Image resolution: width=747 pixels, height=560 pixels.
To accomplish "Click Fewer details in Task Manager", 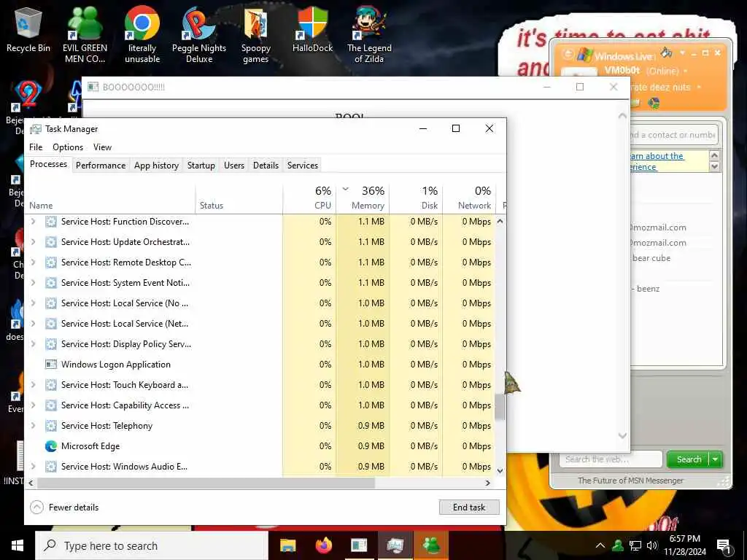I will coord(74,507).
